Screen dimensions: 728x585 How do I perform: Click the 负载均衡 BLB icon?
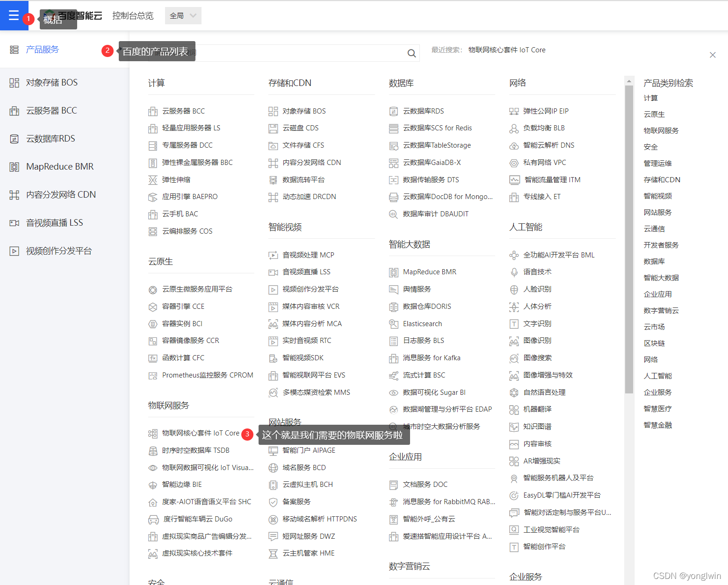pos(514,128)
